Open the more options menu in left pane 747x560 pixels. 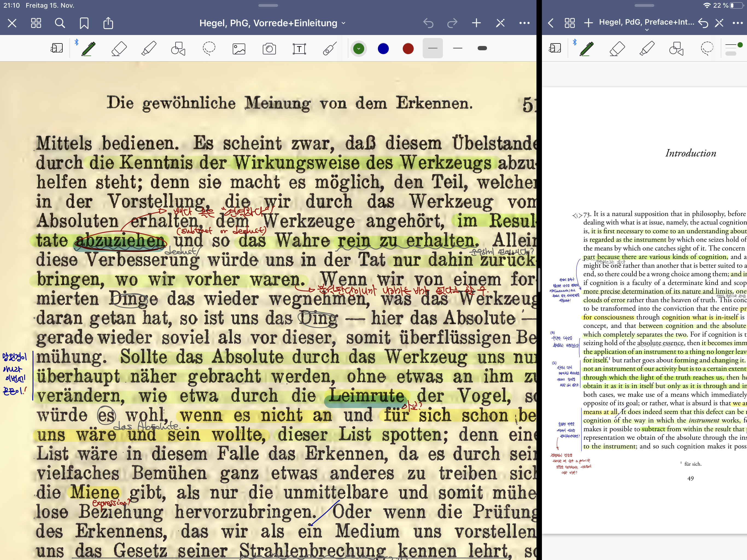coord(524,23)
